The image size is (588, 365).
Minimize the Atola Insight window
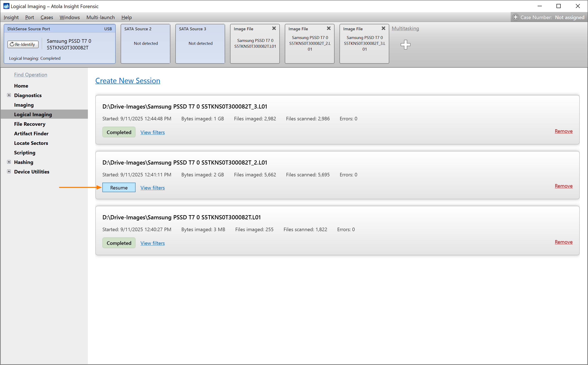click(540, 6)
